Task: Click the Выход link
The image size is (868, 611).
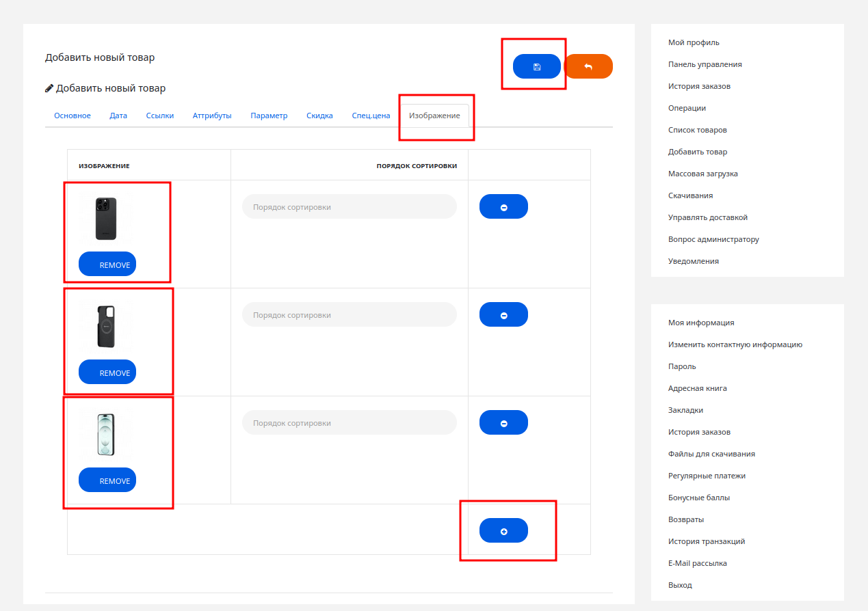Action: pos(680,585)
